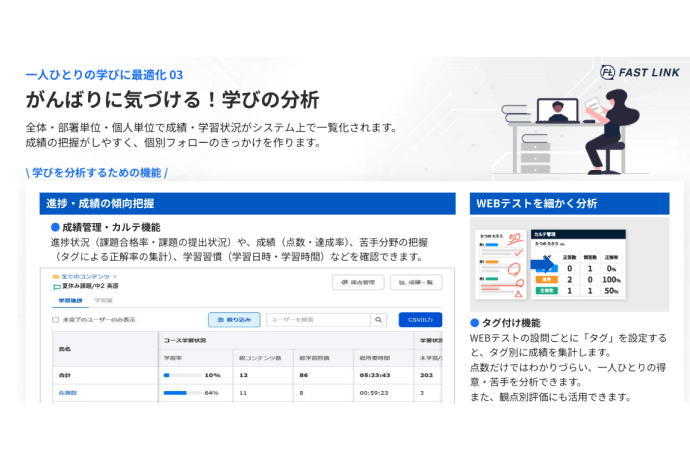690x460 pixels.
Task: Select the 夏休み課題/中2 英語 title
Action: (90, 286)
